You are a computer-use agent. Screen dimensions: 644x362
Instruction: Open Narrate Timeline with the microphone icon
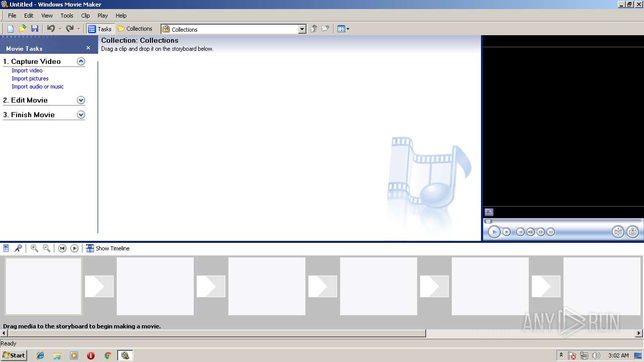click(x=18, y=248)
